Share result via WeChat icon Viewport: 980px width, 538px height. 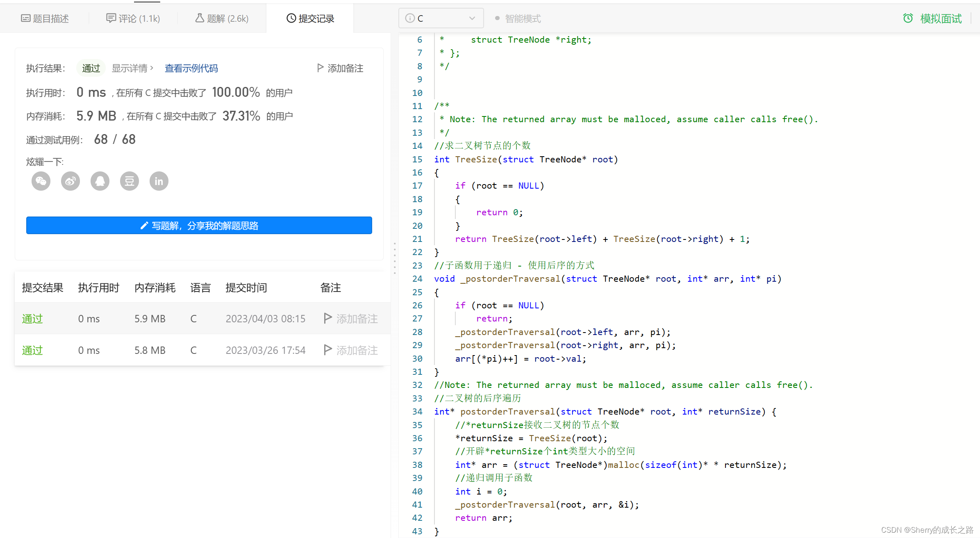(x=41, y=181)
